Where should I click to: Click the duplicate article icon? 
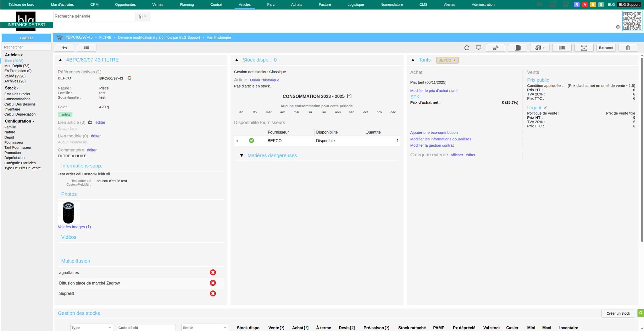[x=517, y=48]
